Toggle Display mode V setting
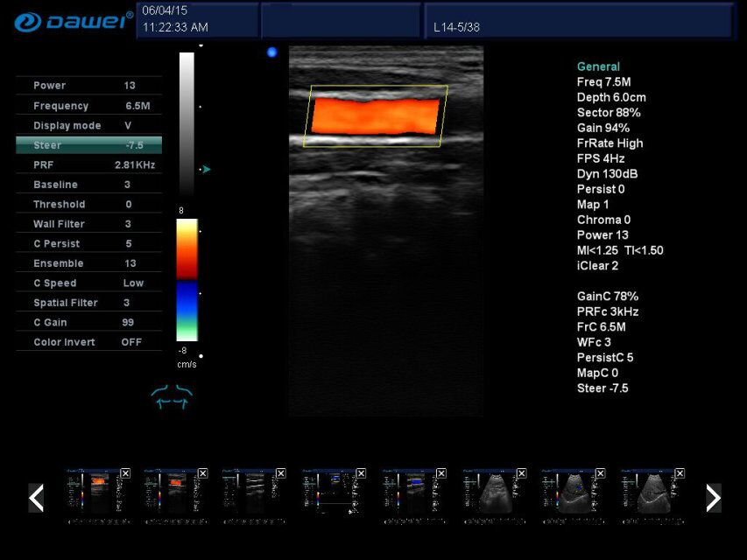747x560 pixels. 88,125
